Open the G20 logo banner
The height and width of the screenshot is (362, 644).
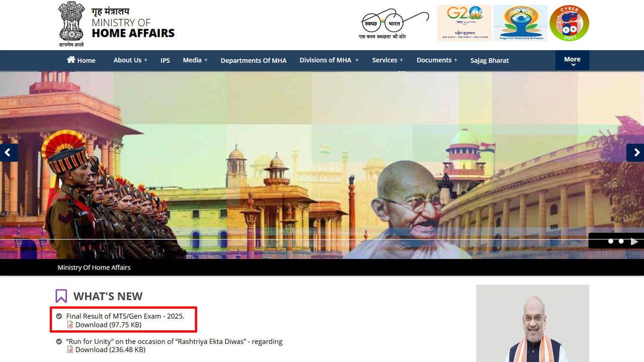464,23
